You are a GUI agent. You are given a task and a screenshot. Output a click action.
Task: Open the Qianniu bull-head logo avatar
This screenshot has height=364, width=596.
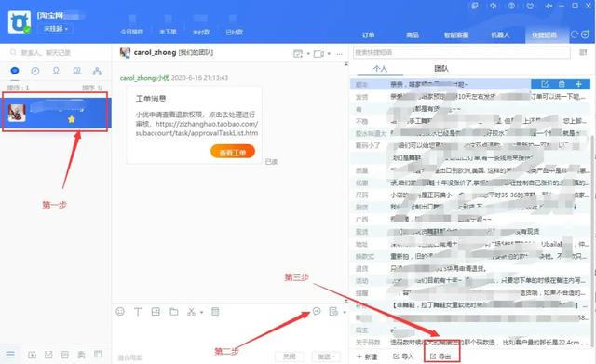click(x=19, y=22)
